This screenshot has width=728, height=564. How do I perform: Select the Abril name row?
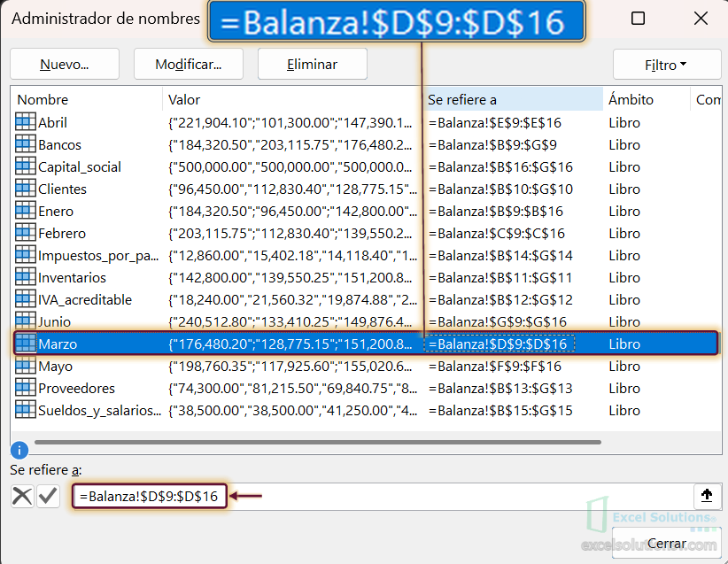(366, 122)
